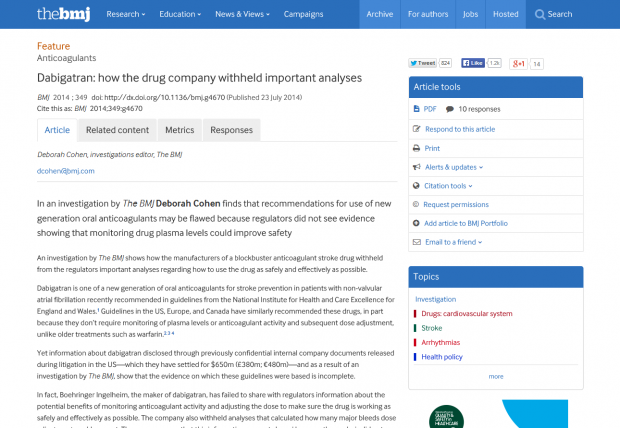The width and height of the screenshot is (620, 428).
Task: Click Request permissions link
Action: 456,205
